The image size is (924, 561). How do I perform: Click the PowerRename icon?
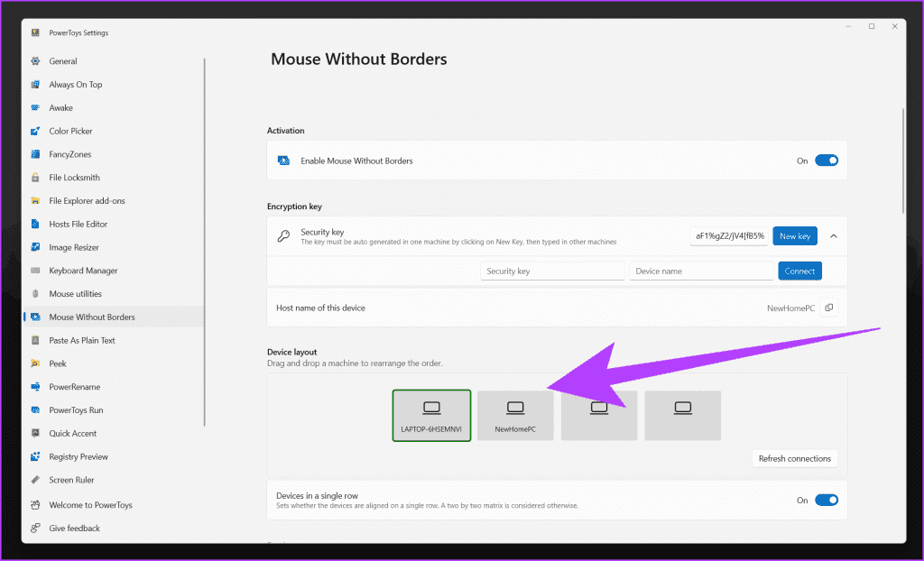35,387
